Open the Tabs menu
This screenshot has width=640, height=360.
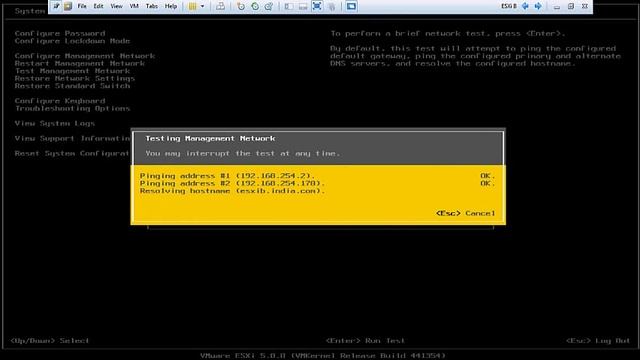[152, 6]
